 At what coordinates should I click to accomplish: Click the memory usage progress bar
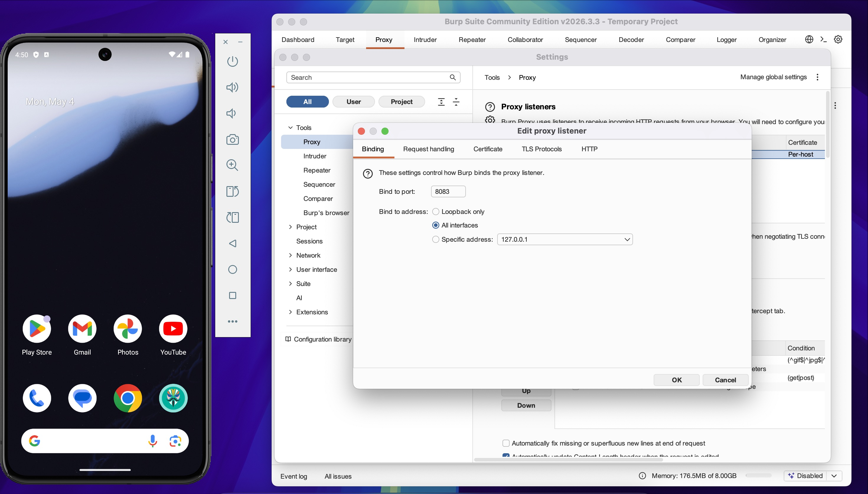[x=758, y=476]
